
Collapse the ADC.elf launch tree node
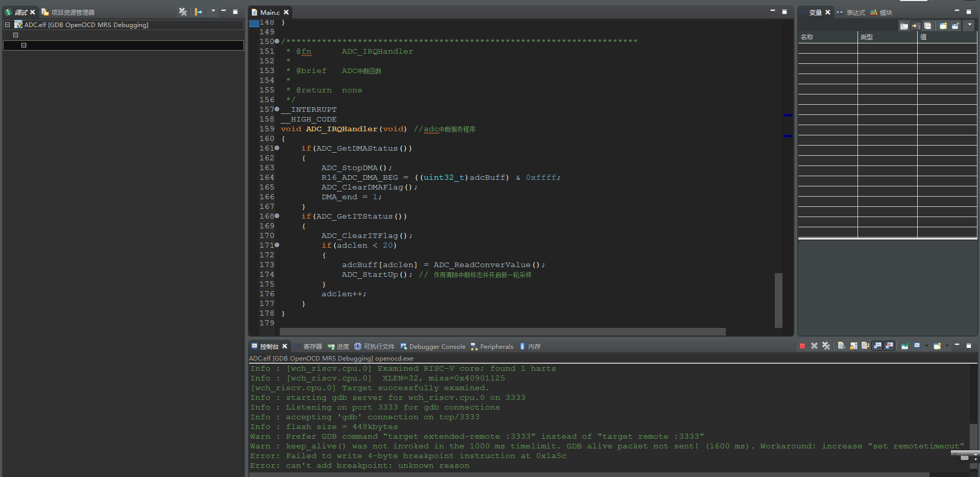tap(7, 25)
